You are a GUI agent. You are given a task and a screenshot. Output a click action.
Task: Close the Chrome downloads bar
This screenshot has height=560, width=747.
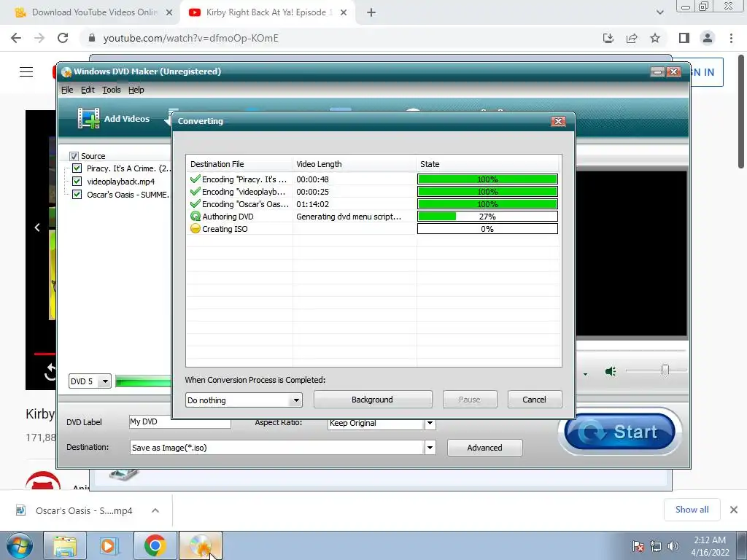(734, 510)
